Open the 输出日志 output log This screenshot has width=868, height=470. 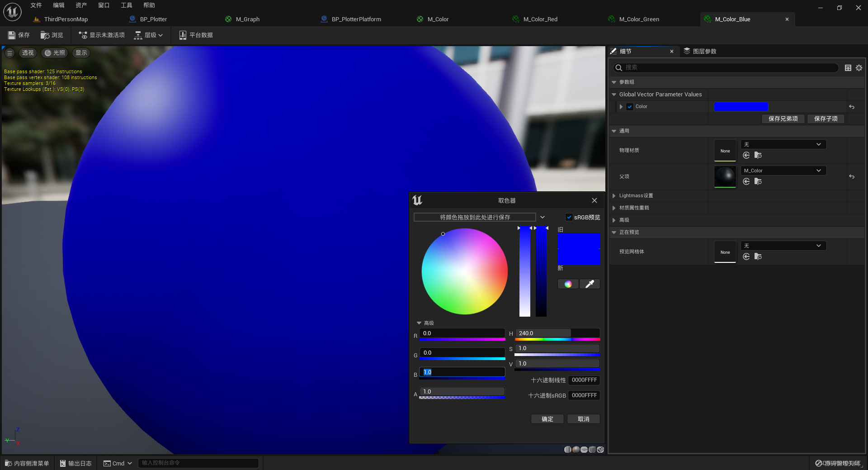click(x=76, y=463)
